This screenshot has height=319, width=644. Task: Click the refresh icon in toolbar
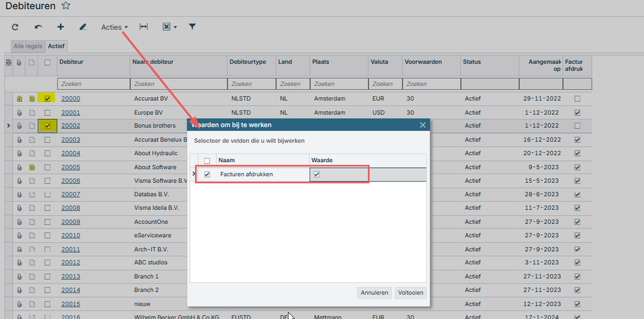tap(15, 27)
